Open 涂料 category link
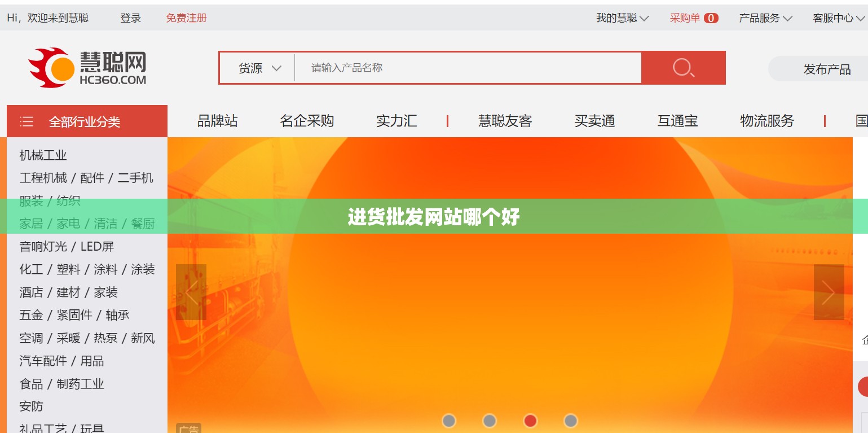Viewport: 868px width, 433px height. pos(105,269)
